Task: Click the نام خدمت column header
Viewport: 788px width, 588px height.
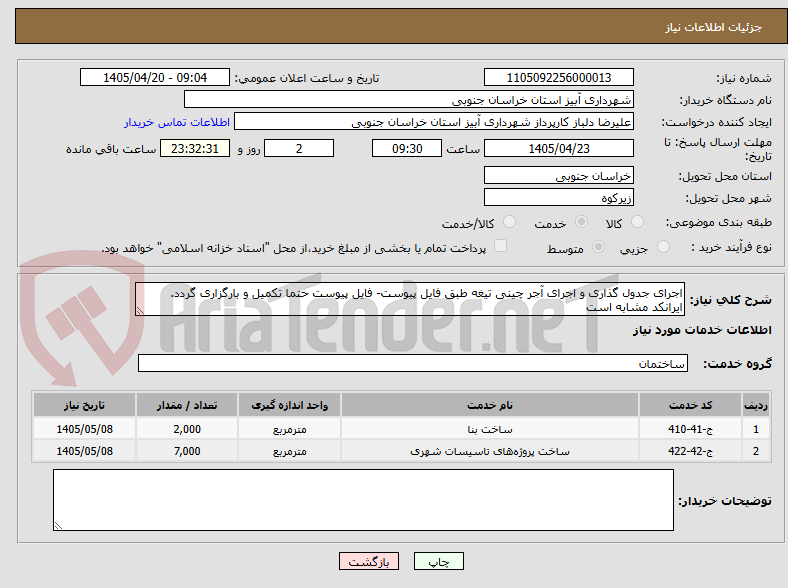Action: pos(490,405)
